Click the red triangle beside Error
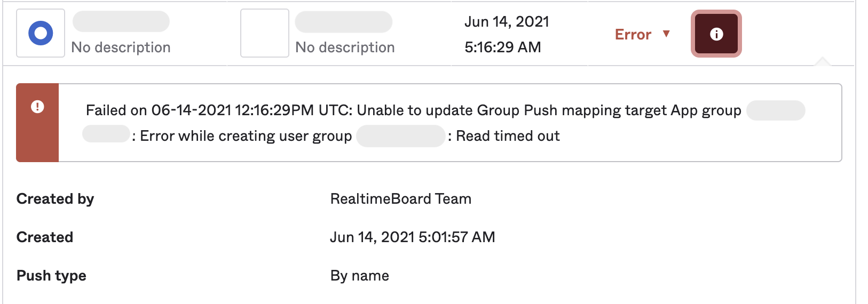 pos(666,34)
